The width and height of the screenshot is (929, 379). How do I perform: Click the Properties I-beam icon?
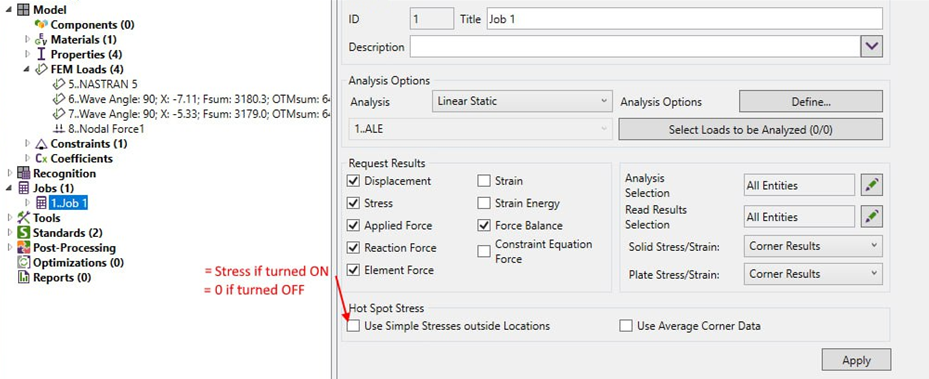(x=41, y=54)
